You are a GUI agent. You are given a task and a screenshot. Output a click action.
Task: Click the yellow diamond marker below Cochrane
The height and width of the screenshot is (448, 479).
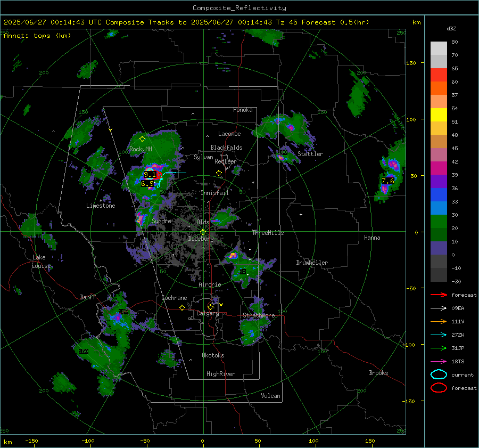(x=183, y=307)
